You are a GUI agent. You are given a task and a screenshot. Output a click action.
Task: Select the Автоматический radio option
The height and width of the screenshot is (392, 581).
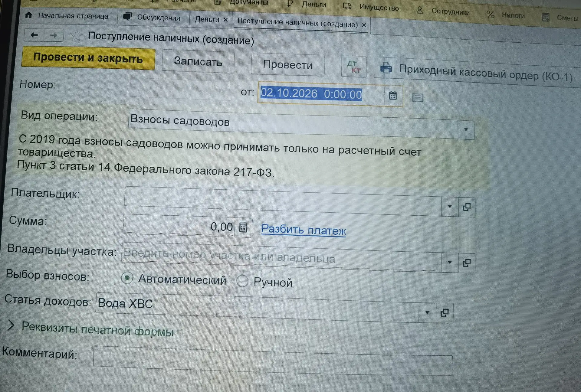[x=127, y=278]
